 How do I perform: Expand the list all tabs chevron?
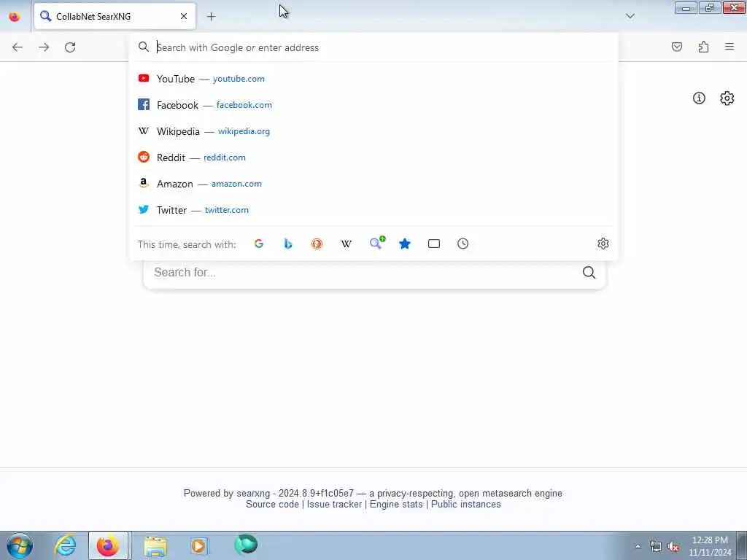point(630,16)
